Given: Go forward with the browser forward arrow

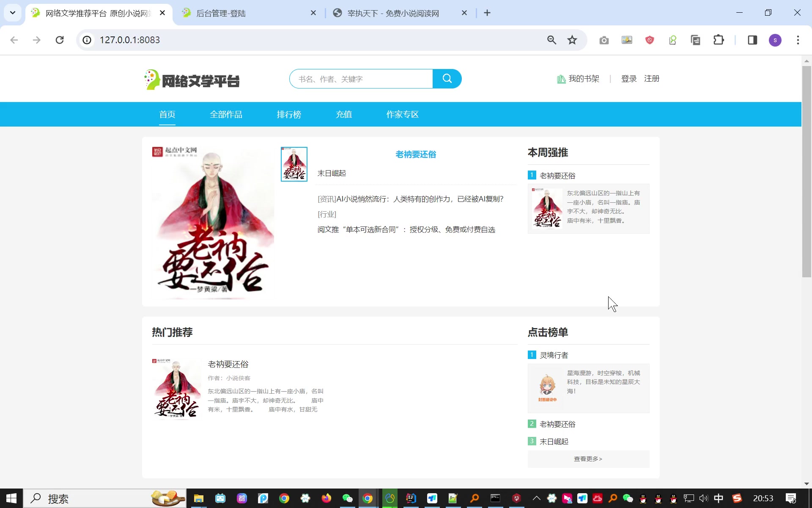Looking at the screenshot, I should point(37,40).
